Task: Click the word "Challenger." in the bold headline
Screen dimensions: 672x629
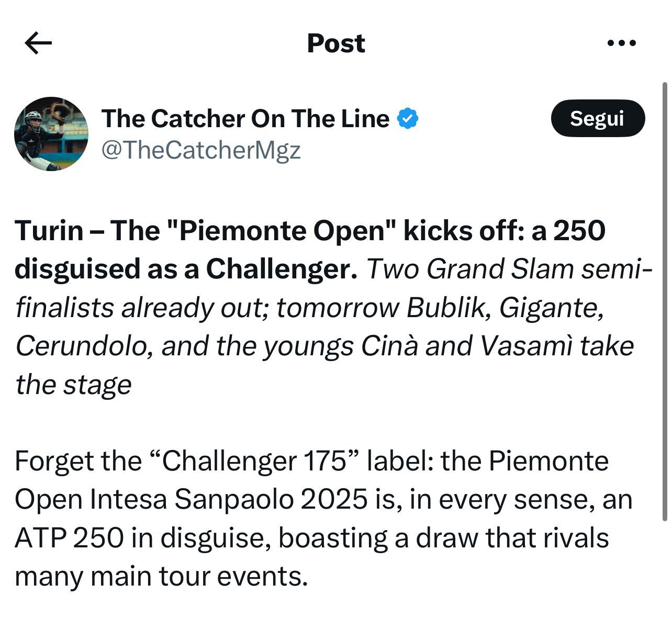Action: pos(281,269)
